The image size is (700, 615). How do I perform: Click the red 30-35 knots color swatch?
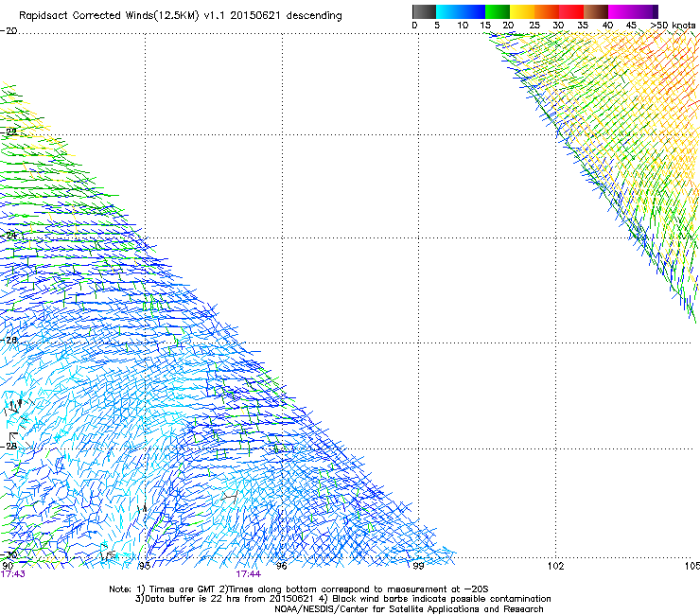click(571, 11)
